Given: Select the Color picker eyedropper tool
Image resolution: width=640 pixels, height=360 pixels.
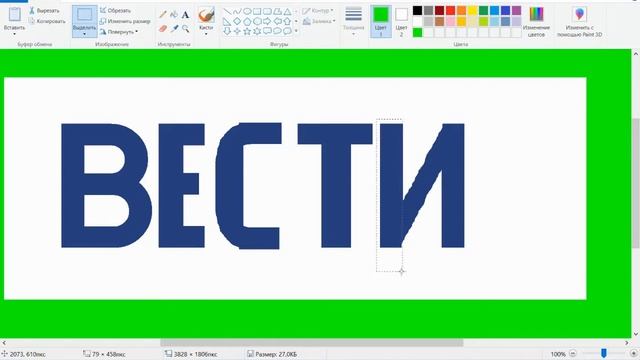Looking at the screenshot, I should tap(174, 28).
